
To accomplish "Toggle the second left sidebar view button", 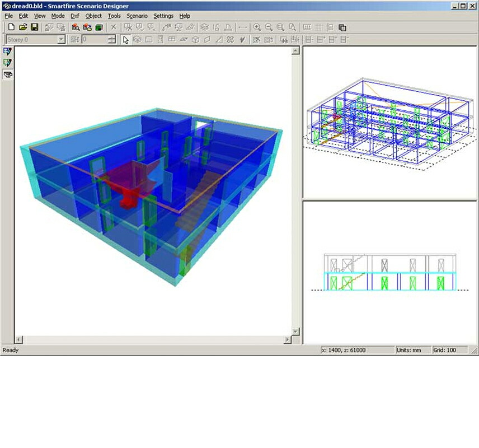I will point(7,63).
